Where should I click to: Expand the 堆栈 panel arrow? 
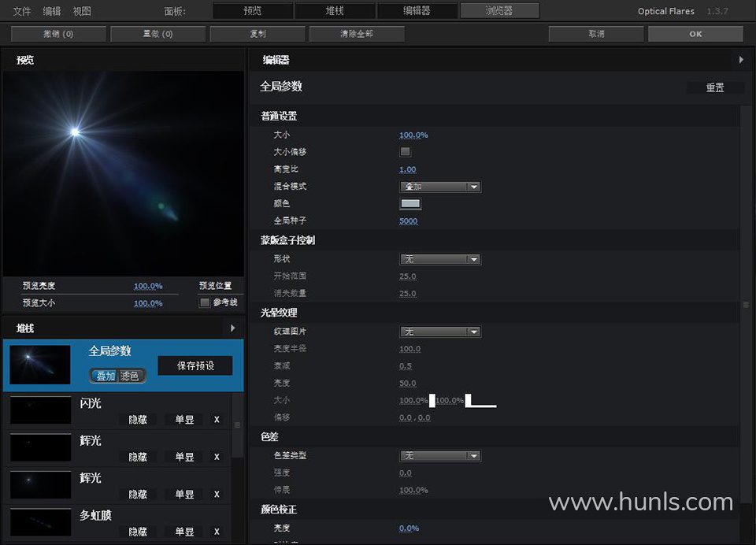[233, 328]
